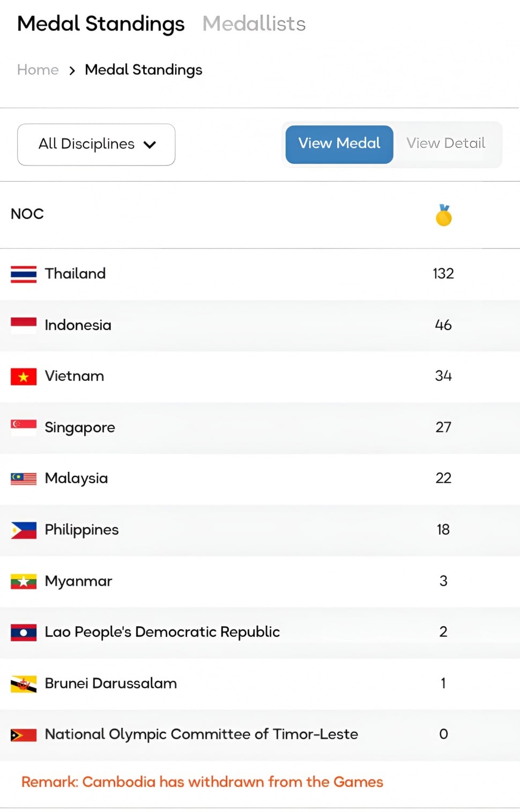Click the Cambodia withdrawal remark
Screen dimensions: 520x812
coord(201,782)
